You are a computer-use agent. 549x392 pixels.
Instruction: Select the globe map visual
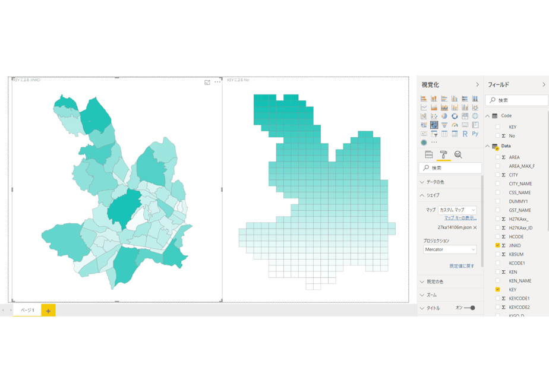(x=475, y=116)
